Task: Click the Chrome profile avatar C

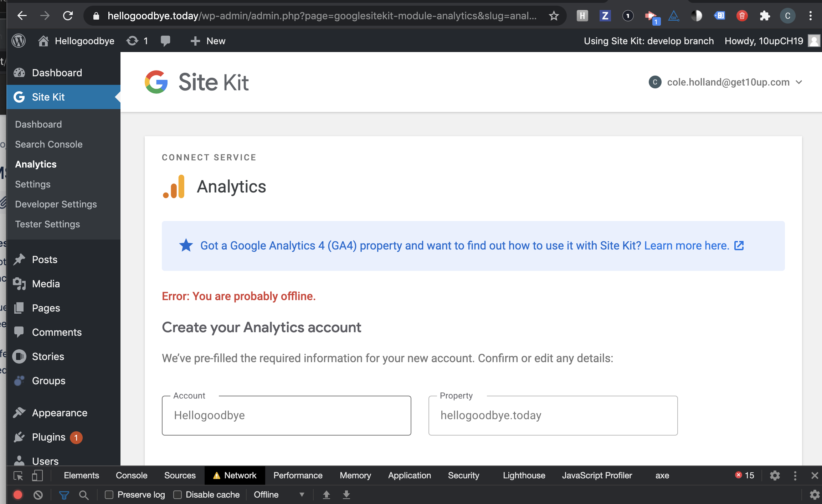Action: pyautogui.click(x=787, y=16)
